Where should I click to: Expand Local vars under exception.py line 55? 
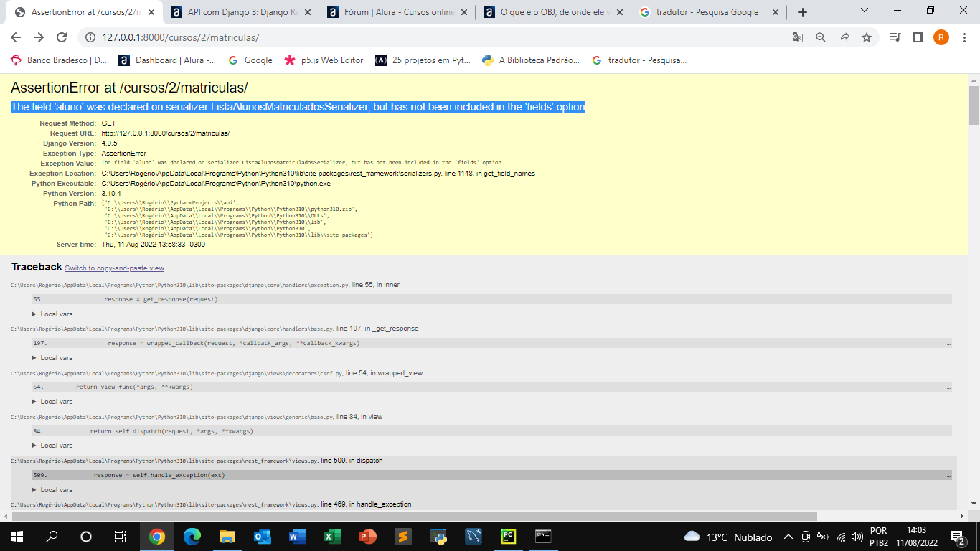coord(52,314)
